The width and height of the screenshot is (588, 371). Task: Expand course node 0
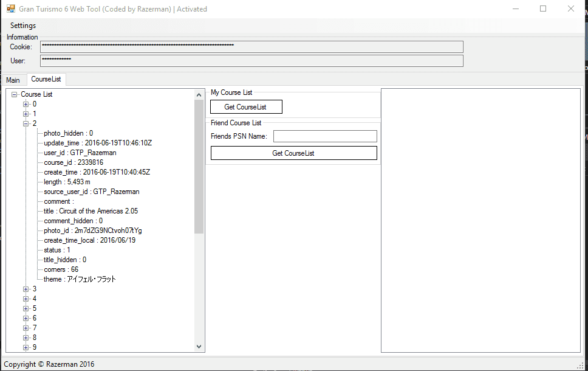26,105
